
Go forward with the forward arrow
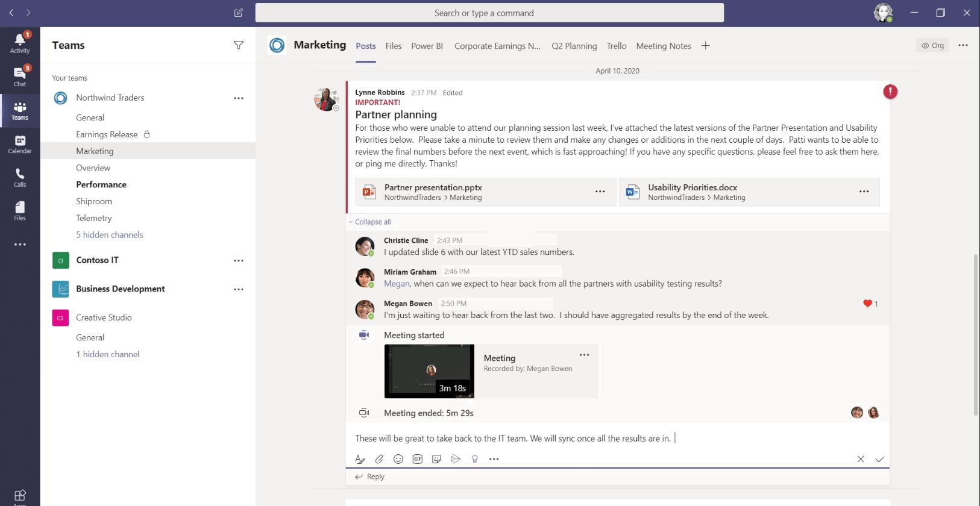point(28,13)
